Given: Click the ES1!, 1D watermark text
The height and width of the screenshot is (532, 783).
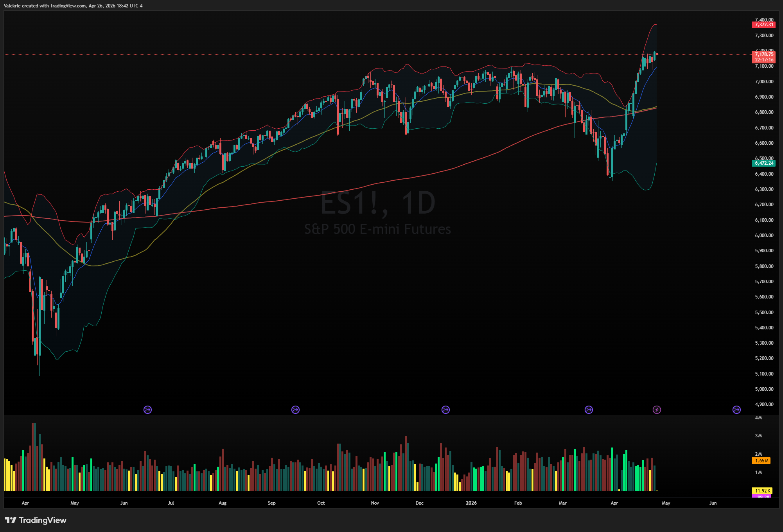Looking at the screenshot, I should (377, 203).
